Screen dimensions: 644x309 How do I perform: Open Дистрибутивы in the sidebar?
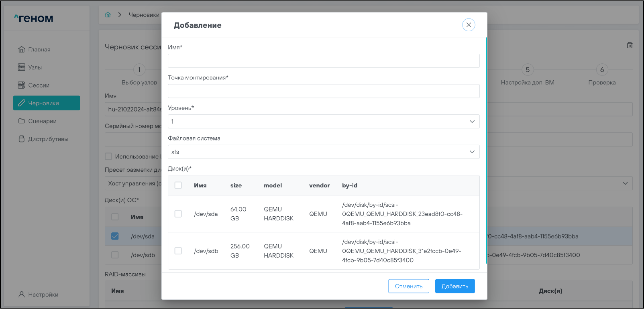(48, 139)
